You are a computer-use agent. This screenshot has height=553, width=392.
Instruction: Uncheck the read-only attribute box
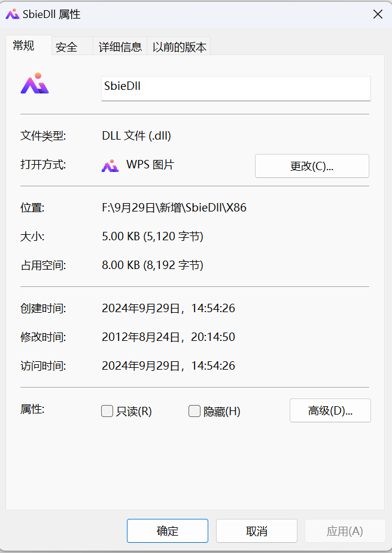pyautogui.click(x=107, y=411)
